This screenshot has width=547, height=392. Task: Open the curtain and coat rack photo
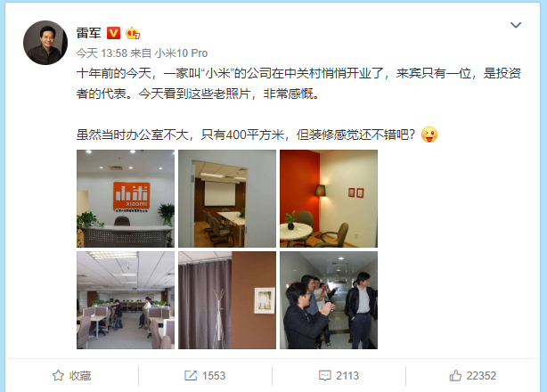click(x=227, y=300)
